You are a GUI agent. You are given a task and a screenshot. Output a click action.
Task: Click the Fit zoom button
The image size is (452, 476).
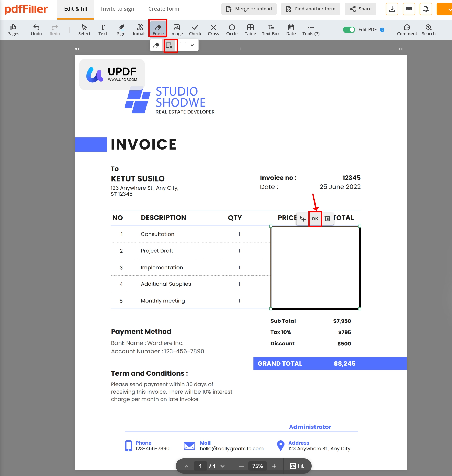click(297, 466)
